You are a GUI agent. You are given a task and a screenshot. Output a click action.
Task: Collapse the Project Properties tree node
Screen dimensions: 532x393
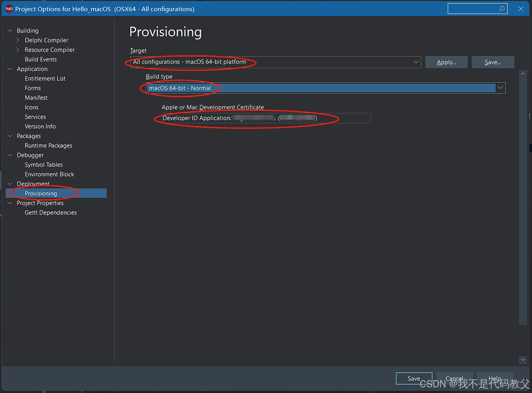10,203
